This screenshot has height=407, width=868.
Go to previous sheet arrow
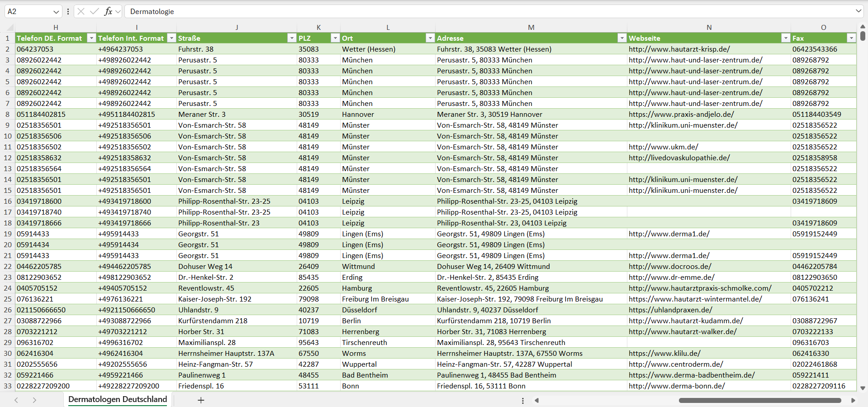pos(16,400)
